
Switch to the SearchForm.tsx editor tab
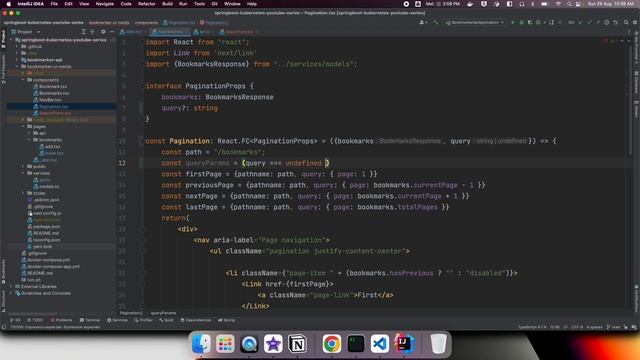238,32
